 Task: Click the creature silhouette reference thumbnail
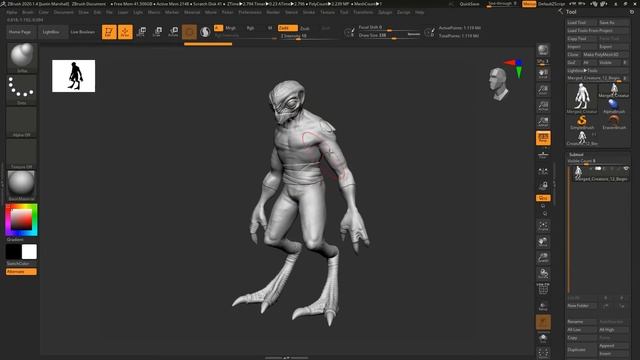pyautogui.click(x=73, y=76)
